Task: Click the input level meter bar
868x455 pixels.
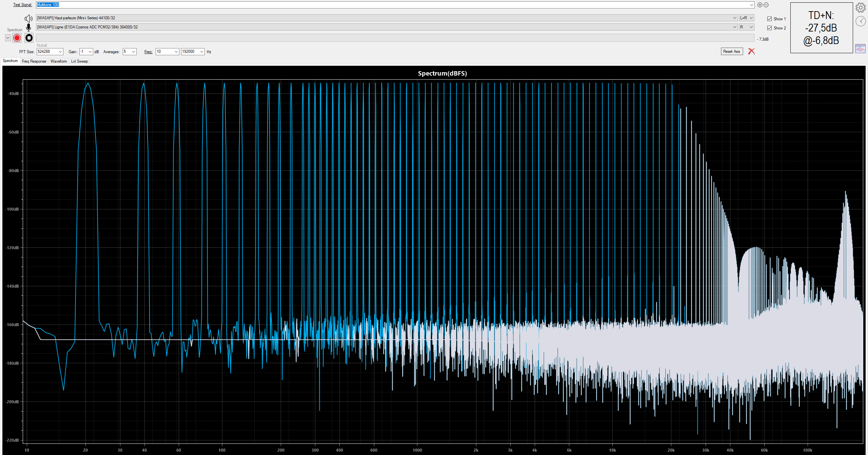Action: pyautogui.click(x=395, y=38)
